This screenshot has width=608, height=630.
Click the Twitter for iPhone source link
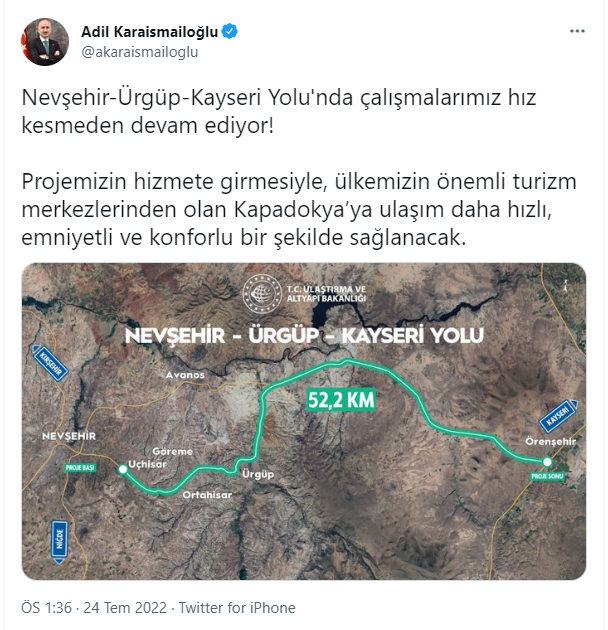pos(237,608)
